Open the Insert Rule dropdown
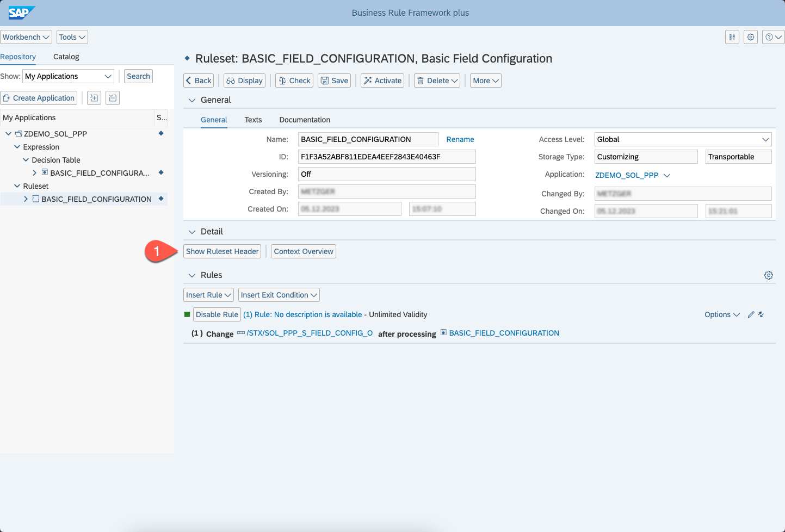 (208, 295)
